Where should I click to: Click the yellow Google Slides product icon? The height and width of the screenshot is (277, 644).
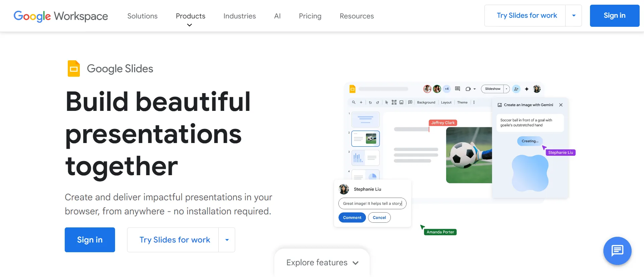point(74,68)
